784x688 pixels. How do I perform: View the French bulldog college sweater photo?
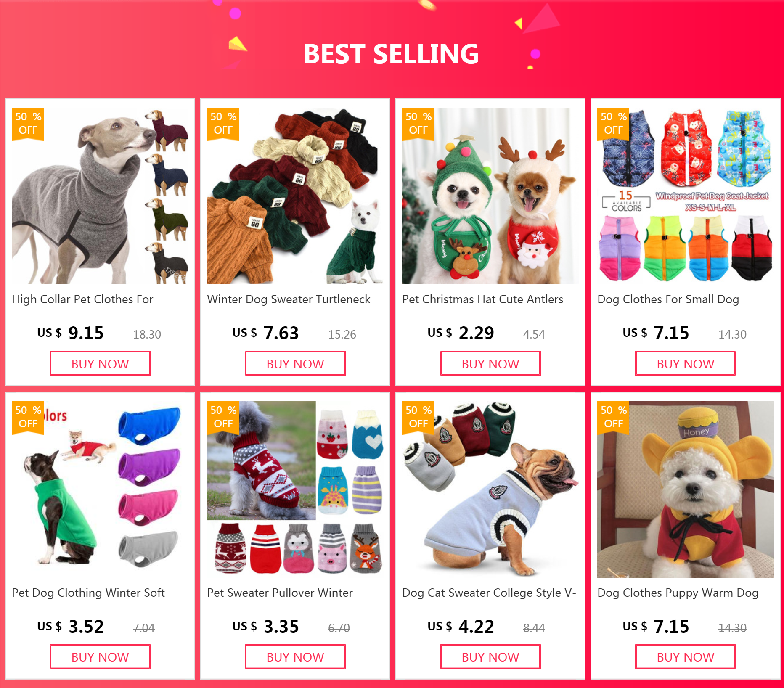(x=490, y=490)
